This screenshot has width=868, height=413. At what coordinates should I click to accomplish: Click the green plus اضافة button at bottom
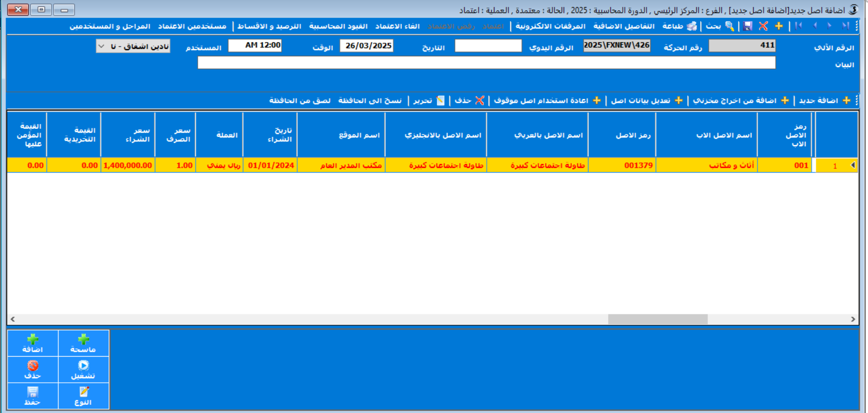(32, 343)
